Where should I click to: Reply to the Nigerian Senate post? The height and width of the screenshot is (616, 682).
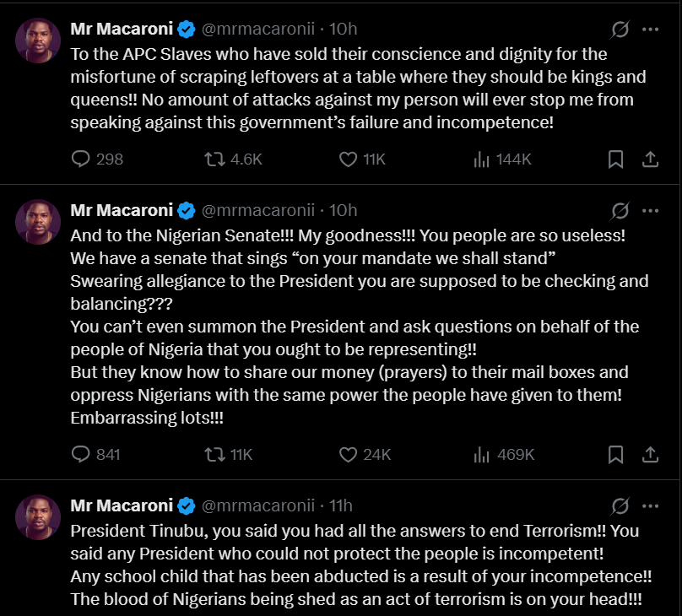[81, 454]
